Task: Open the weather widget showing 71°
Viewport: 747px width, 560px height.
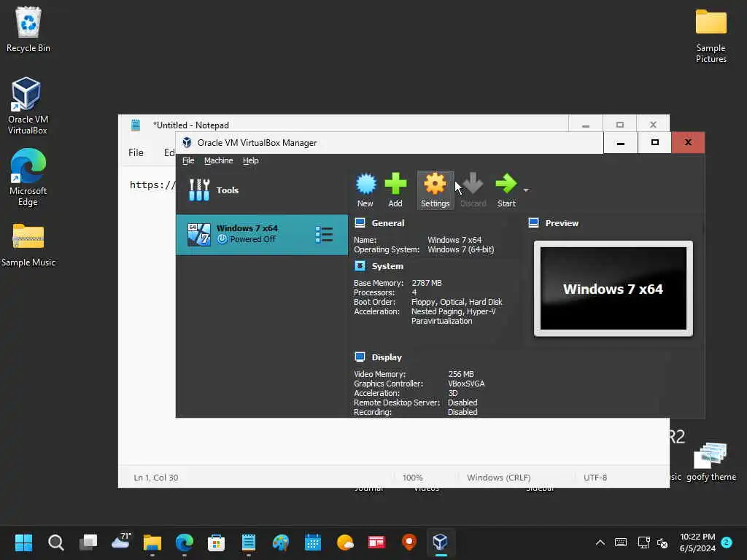Action: (x=120, y=542)
